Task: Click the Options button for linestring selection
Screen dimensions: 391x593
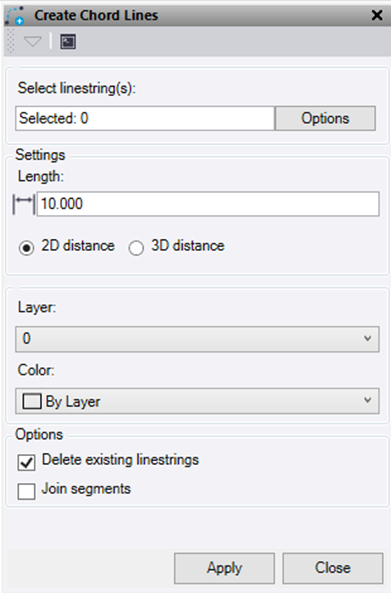Action: point(325,118)
